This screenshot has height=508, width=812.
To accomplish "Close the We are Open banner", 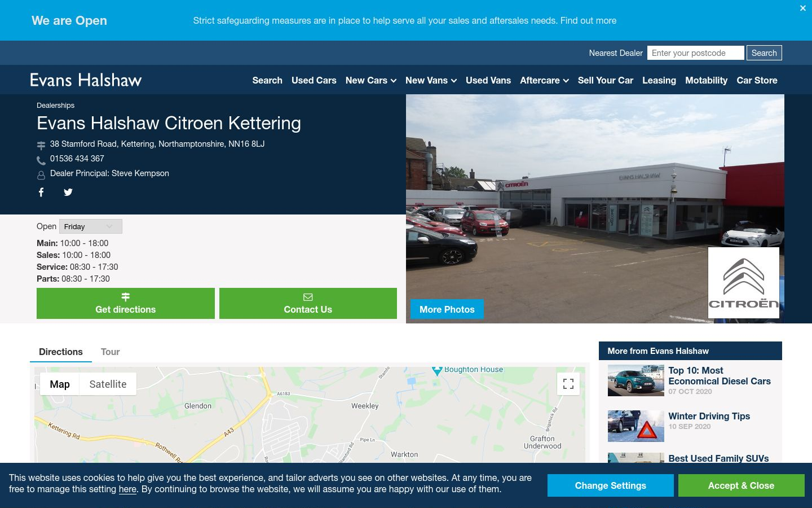I will coord(803,8).
